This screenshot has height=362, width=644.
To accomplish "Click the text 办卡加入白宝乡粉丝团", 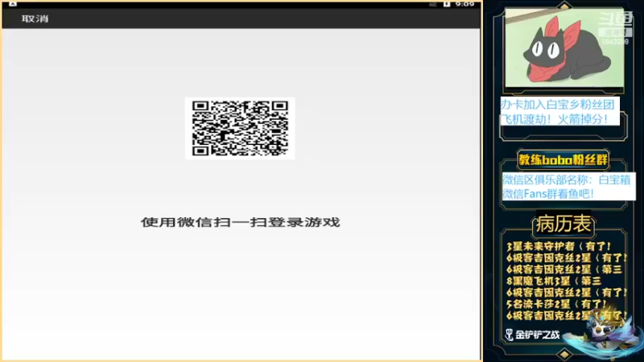I will [557, 105].
